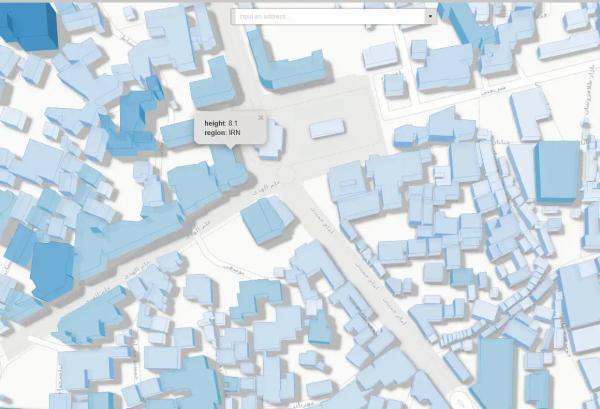Select dark blue building right of search dropdown
600x409 pixels.
pos(463,22)
